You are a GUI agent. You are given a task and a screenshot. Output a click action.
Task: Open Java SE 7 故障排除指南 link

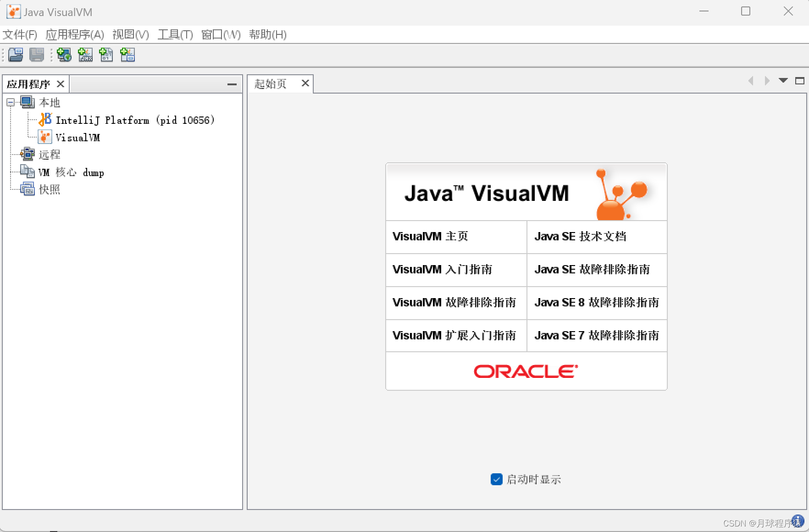click(597, 335)
